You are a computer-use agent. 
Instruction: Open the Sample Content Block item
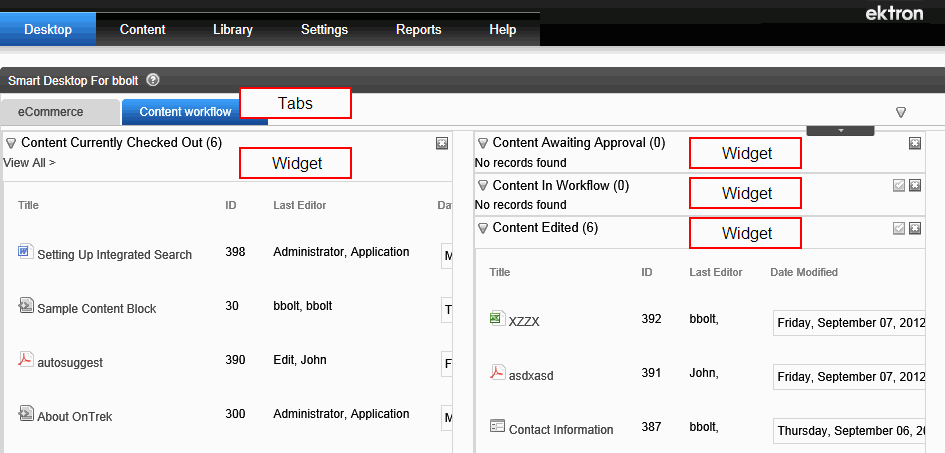[96, 308]
